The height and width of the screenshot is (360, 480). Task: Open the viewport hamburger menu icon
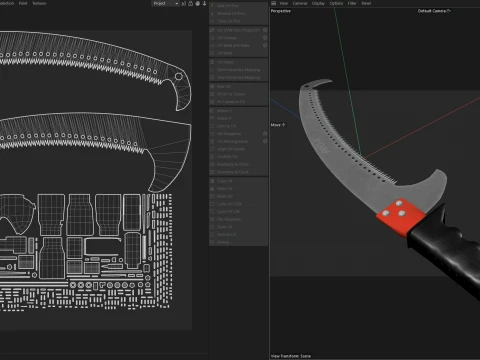pyautogui.click(x=274, y=3)
